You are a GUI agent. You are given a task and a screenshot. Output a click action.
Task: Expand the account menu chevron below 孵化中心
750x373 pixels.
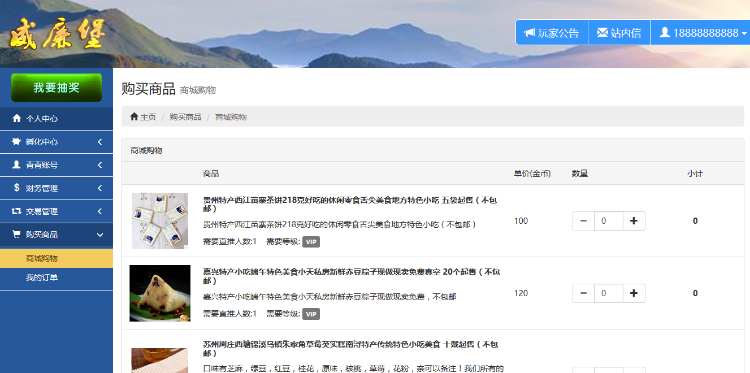coord(100,165)
